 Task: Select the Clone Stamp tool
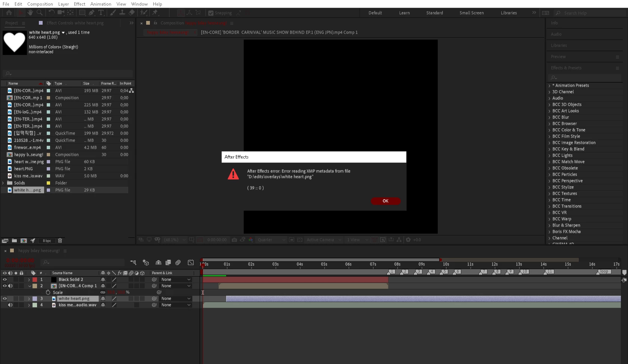[122, 13]
